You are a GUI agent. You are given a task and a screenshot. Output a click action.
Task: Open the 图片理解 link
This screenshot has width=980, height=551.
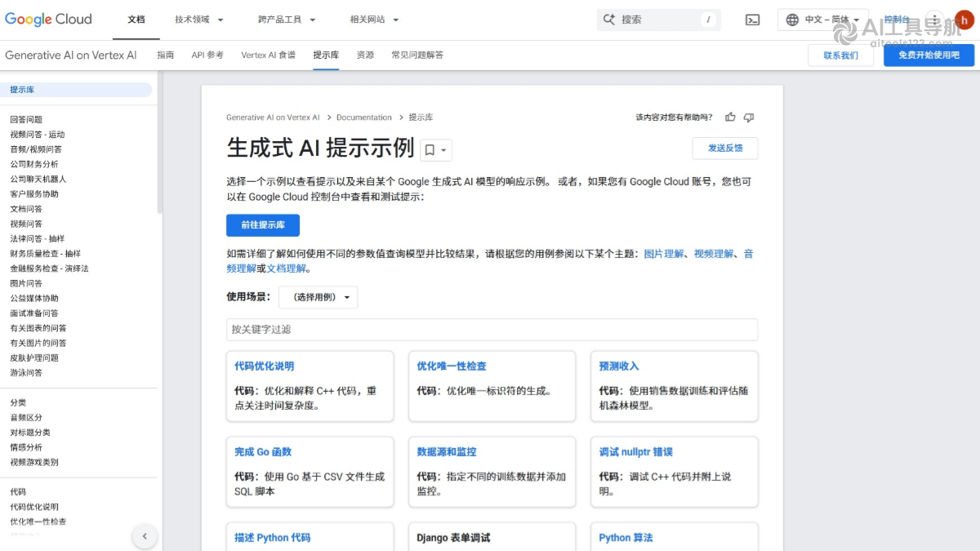[x=664, y=254]
